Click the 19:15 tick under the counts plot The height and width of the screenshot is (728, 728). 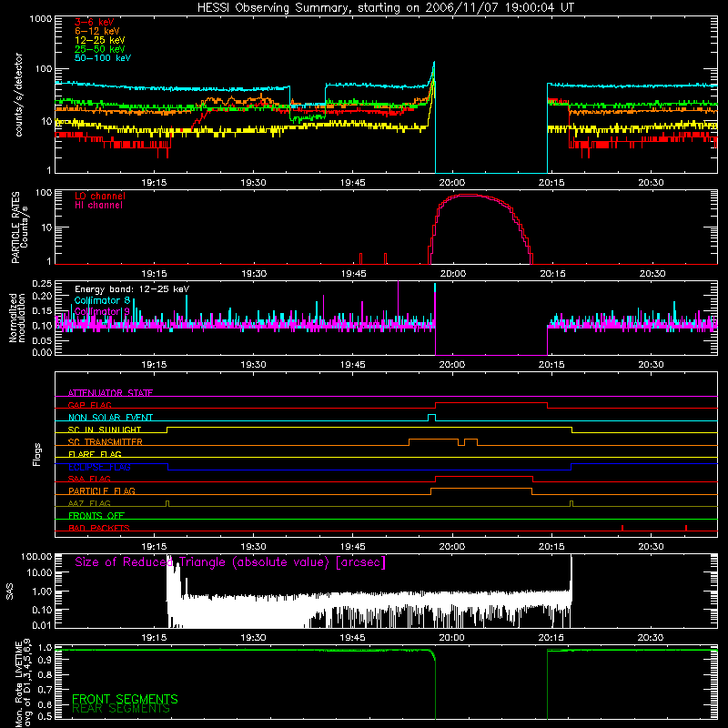tap(154, 183)
